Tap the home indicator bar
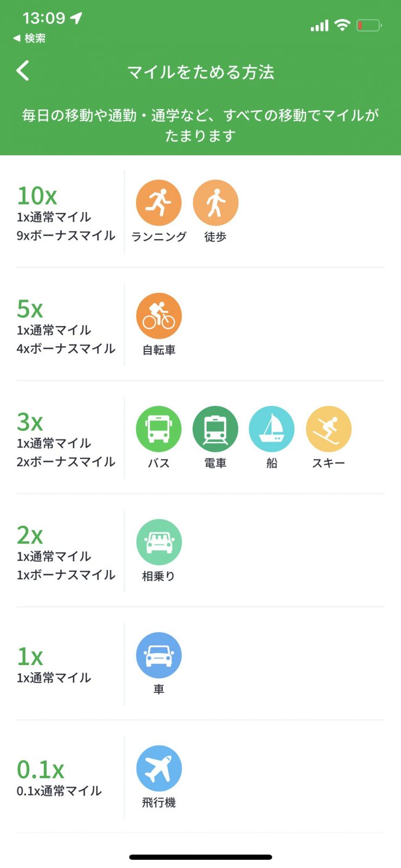401x868 pixels. (201, 857)
